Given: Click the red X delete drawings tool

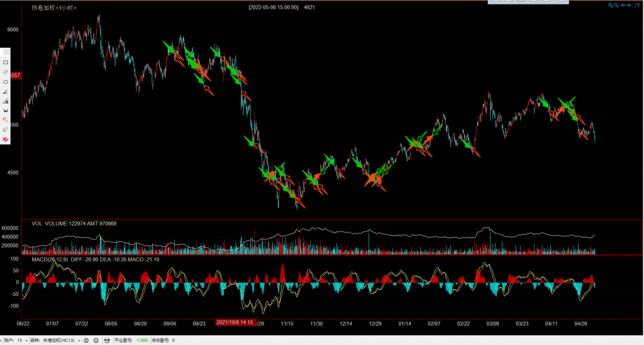Looking at the screenshot, I should 6,139.
